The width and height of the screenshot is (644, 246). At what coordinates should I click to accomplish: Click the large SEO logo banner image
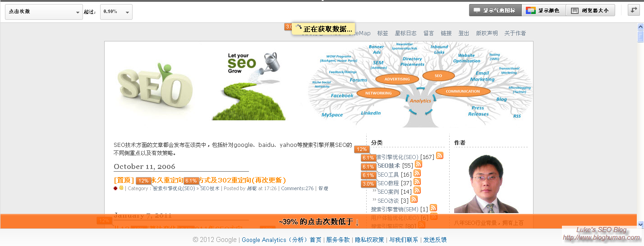(x=156, y=85)
